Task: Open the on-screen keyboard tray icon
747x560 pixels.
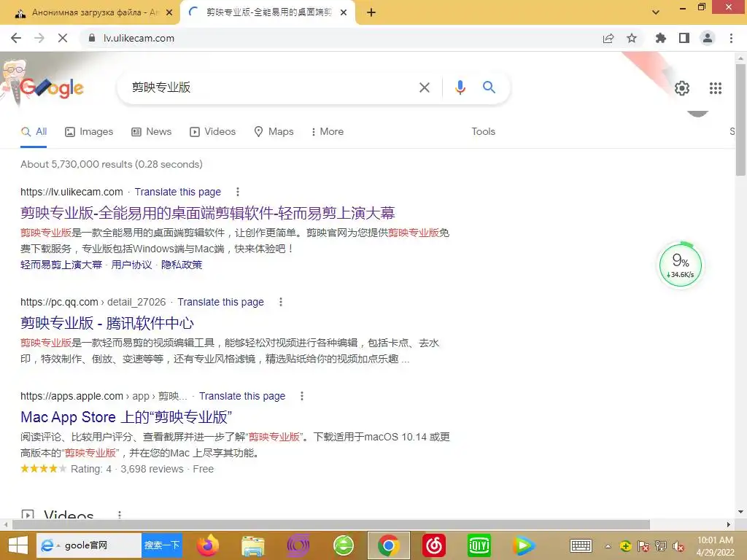Action: click(581, 545)
